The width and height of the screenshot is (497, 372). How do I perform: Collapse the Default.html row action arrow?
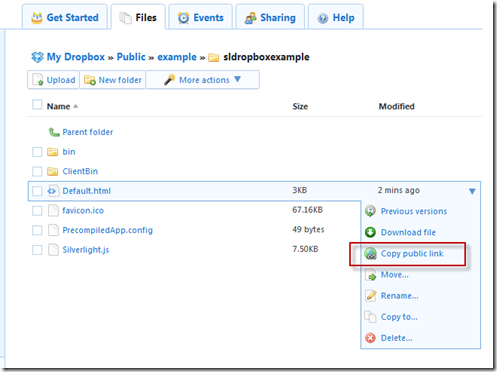tap(472, 191)
